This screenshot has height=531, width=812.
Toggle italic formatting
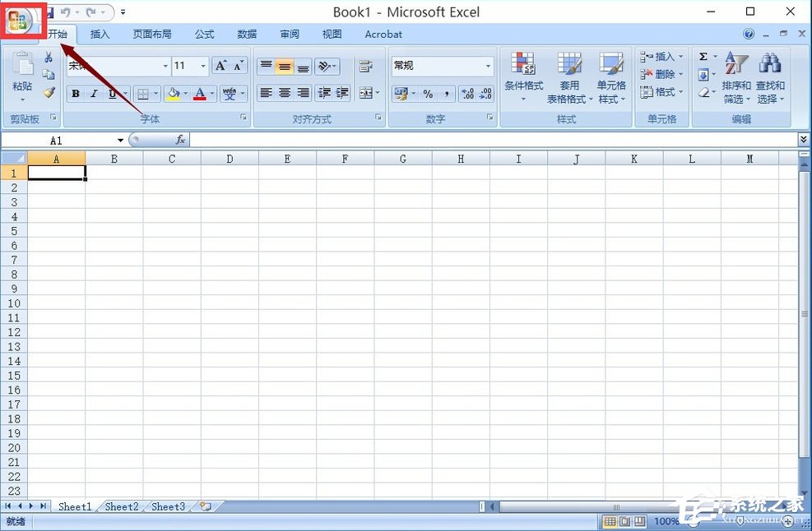pos(94,94)
